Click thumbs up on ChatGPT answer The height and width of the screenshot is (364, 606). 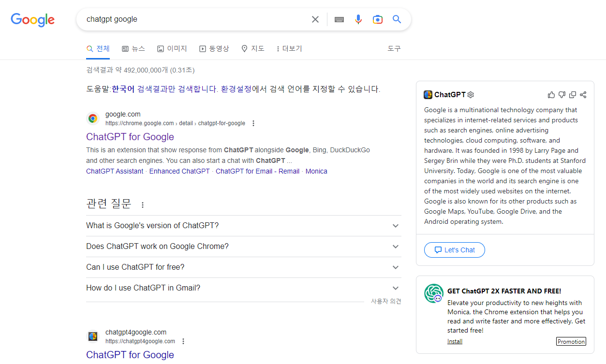pyautogui.click(x=551, y=95)
